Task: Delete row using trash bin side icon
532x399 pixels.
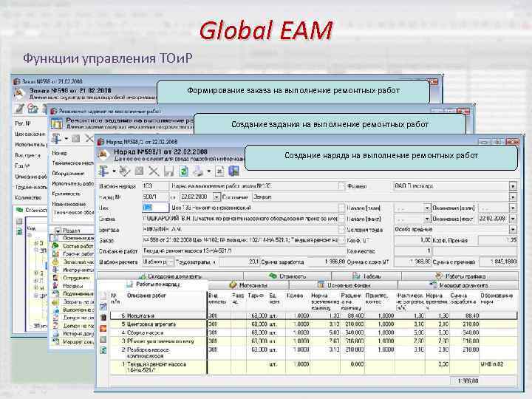Action: tap(103, 318)
